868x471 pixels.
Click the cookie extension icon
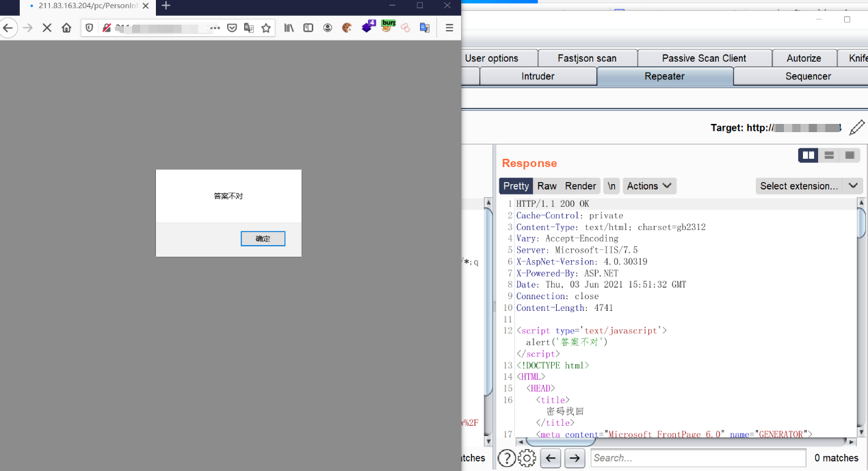pyautogui.click(x=347, y=28)
